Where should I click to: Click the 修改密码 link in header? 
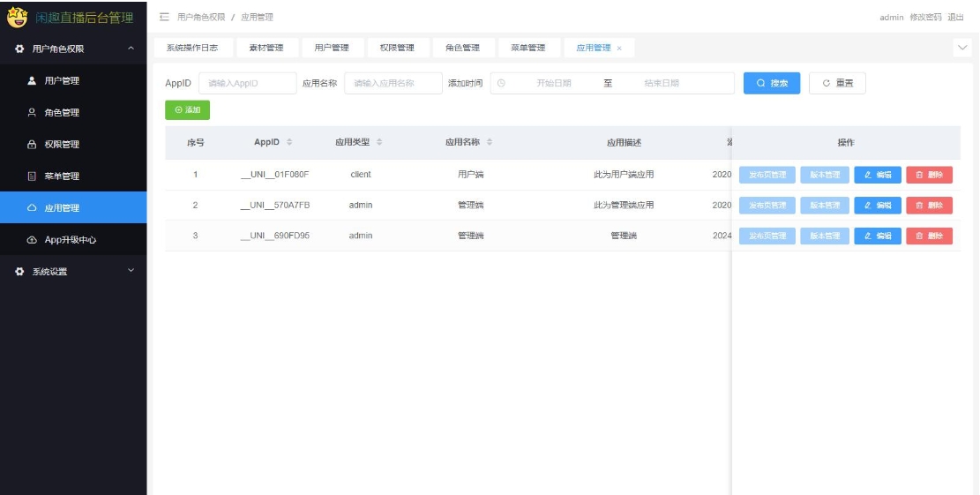(x=925, y=18)
